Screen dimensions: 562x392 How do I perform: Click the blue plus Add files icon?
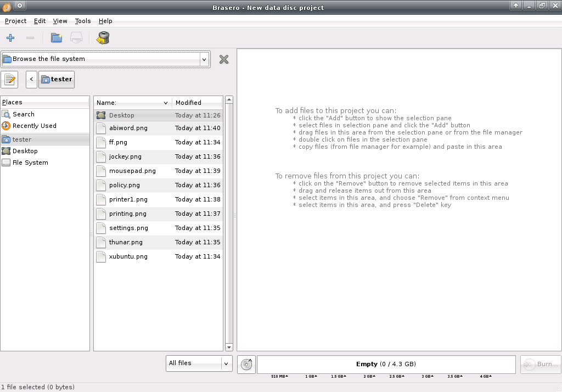[10, 38]
